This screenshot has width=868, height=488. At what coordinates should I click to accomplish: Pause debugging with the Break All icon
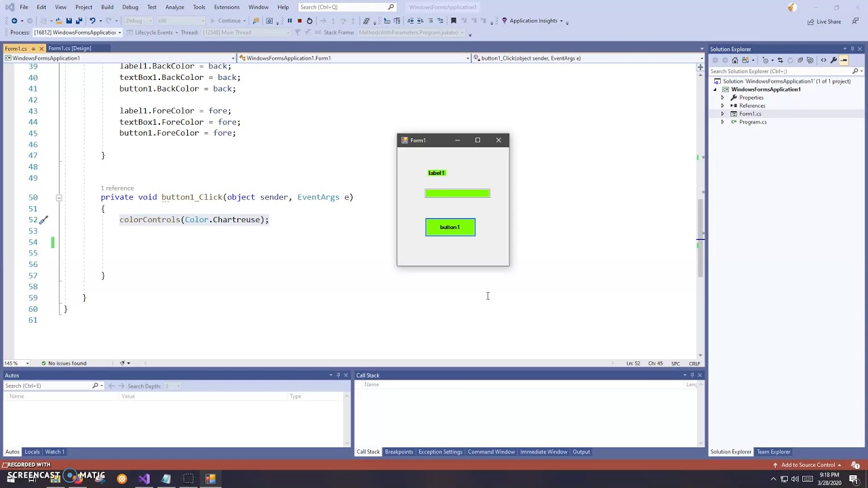pos(290,20)
